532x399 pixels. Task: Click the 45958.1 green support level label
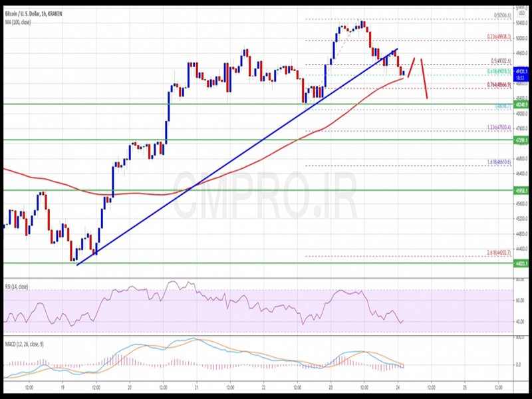(x=520, y=190)
